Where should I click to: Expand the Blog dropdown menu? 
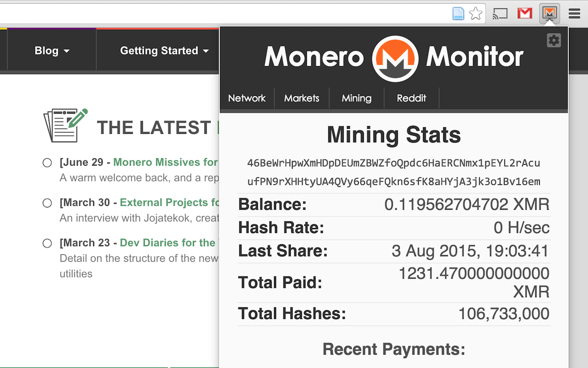[x=52, y=51]
